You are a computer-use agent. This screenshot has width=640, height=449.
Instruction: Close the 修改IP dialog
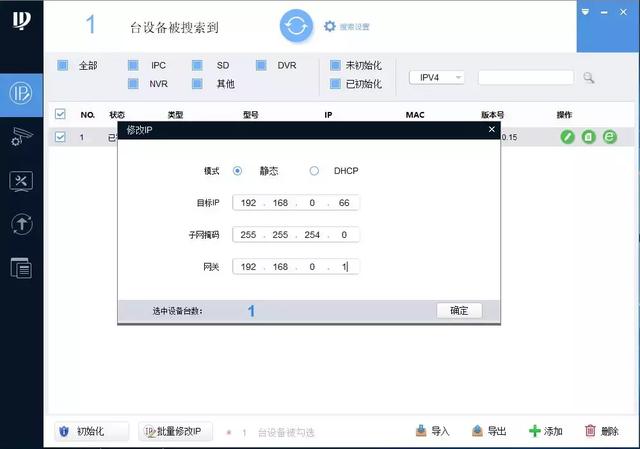pos(492,129)
